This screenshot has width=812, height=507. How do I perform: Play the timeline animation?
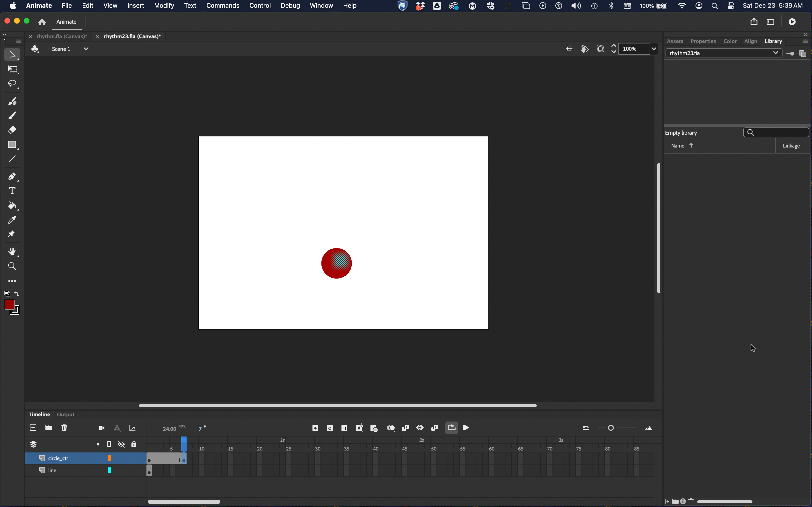click(466, 428)
